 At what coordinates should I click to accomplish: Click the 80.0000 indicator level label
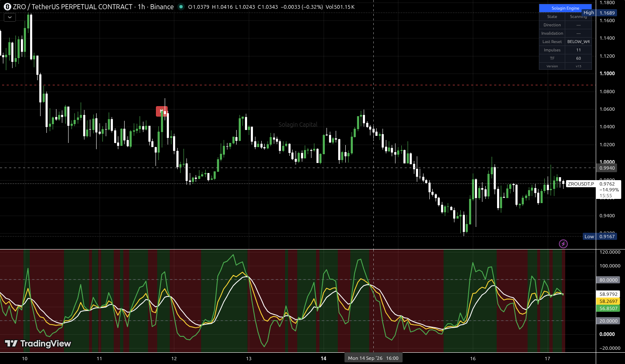point(608,280)
